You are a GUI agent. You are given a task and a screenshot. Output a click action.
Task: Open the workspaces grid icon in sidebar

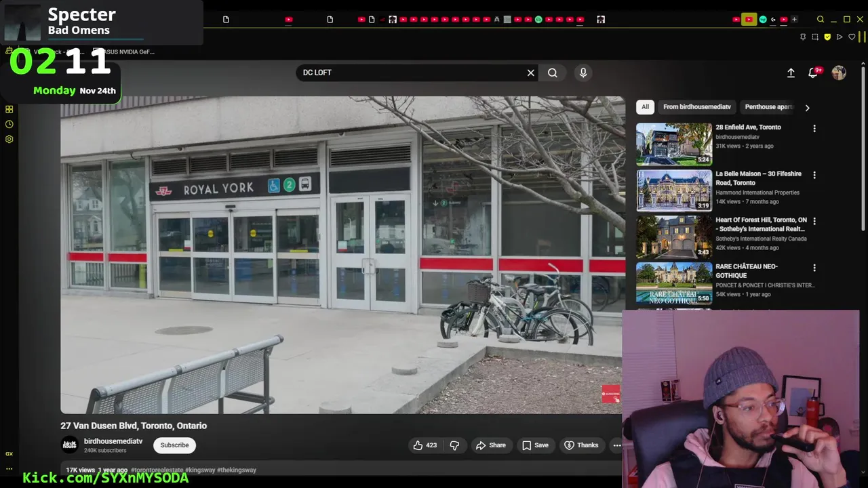[x=9, y=109]
